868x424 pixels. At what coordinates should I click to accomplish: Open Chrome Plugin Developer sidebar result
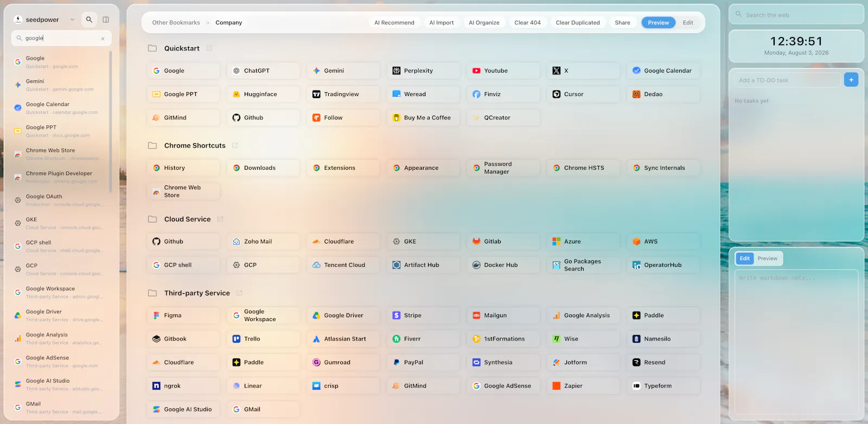tap(60, 177)
